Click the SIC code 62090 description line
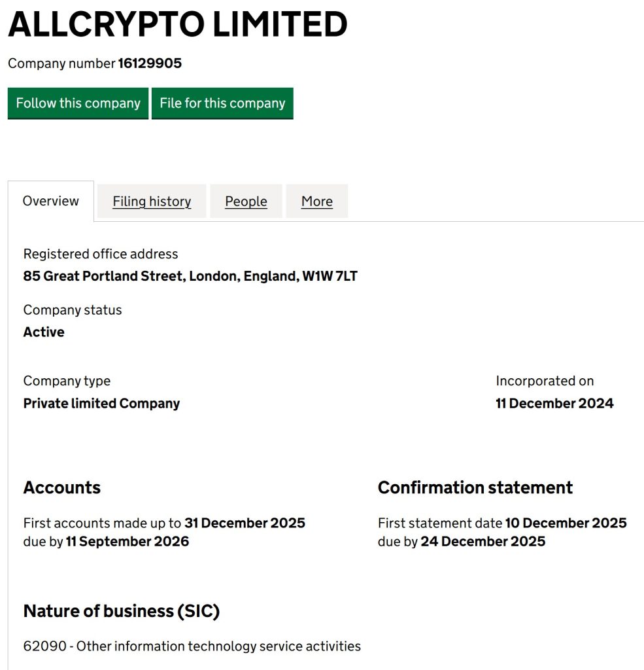Viewport: 644px width, 670px height. [192, 646]
